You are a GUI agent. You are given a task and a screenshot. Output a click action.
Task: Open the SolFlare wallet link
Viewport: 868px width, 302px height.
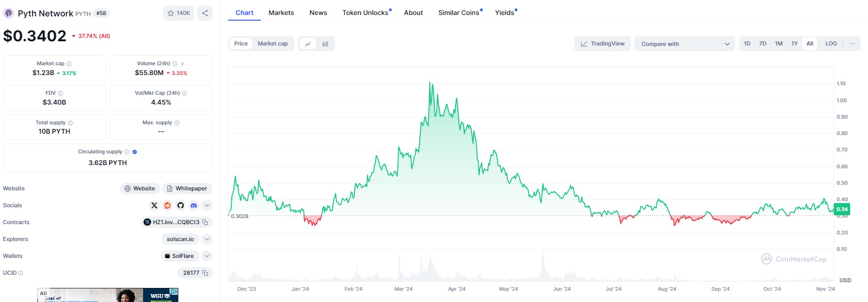180,256
